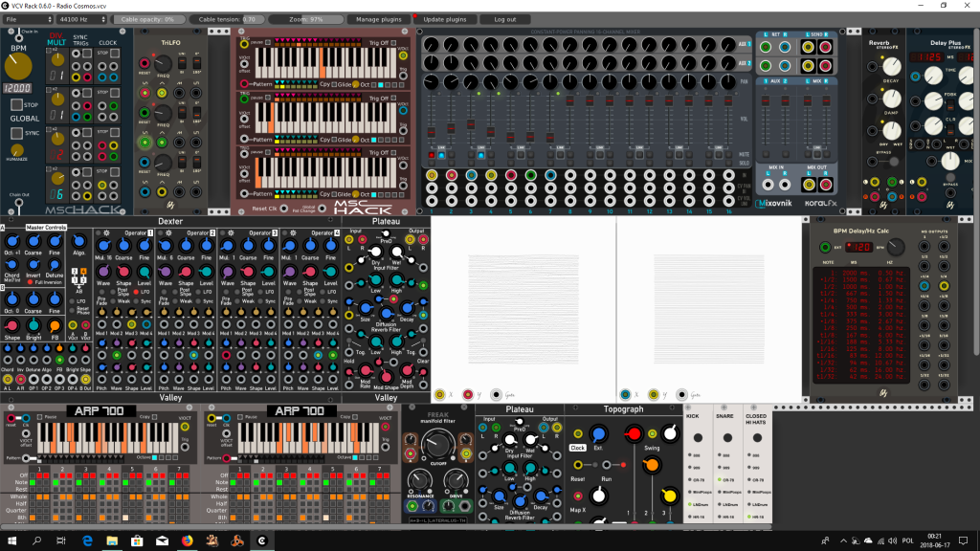Open Manage plugins
The image size is (980, 551).
(378, 19)
